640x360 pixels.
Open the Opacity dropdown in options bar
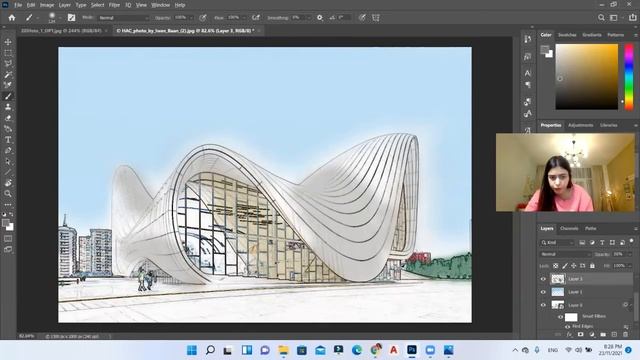tap(191, 18)
